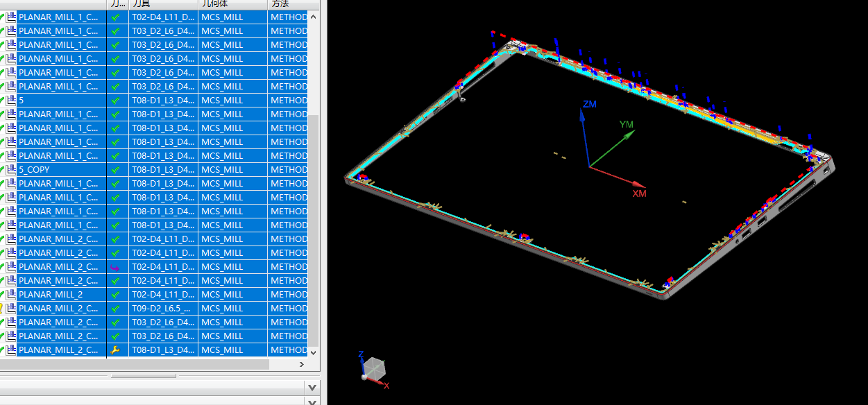This screenshot has height=405, width=868.
Task: Expand the upper collapsed section below the list
Action: tap(313, 388)
